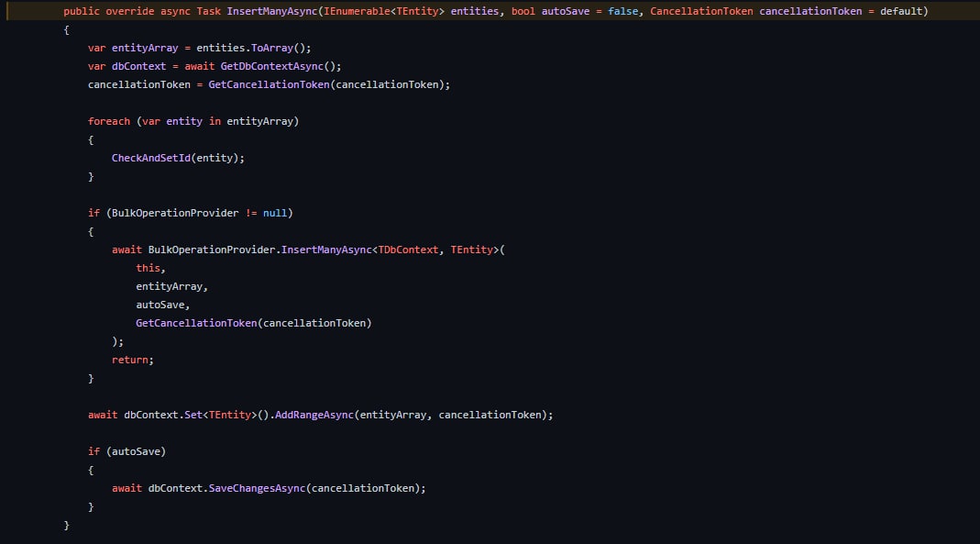
Task: Click 'dbContext' in the var declaration
Action: pyautogui.click(x=138, y=66)
